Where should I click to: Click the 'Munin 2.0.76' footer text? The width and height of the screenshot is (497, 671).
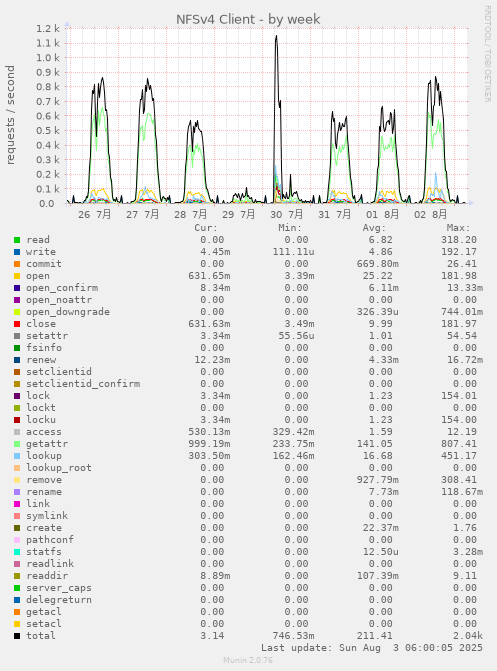tap(248, 660)
